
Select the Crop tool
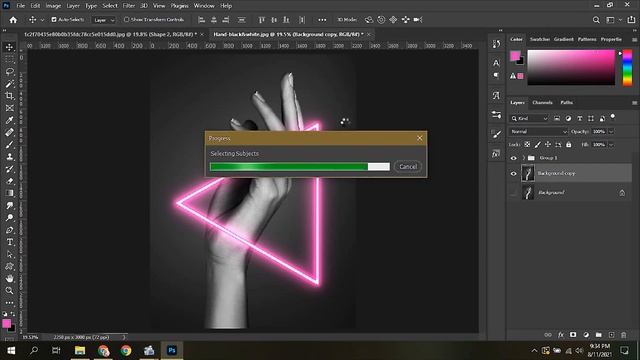[x=9, y=96]
